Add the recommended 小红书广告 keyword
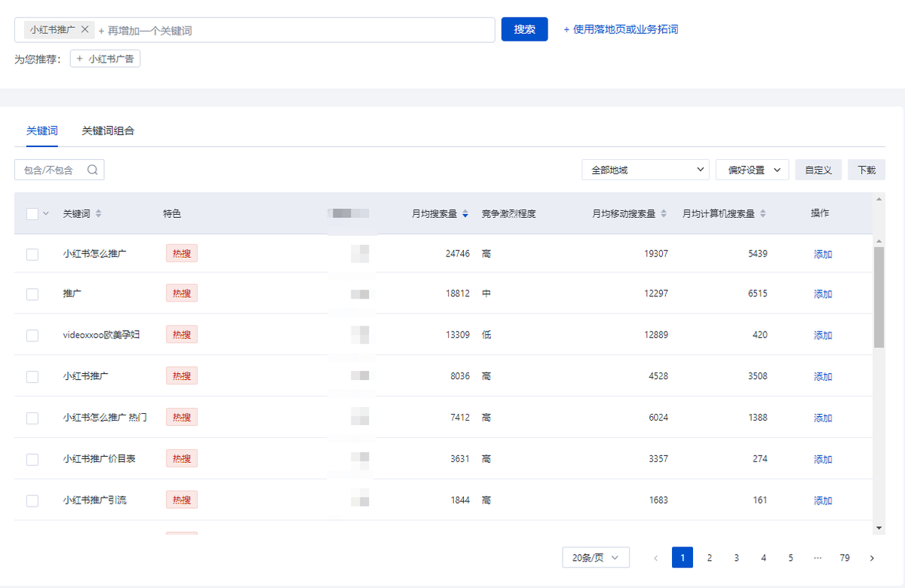 (x=105, y=58)
